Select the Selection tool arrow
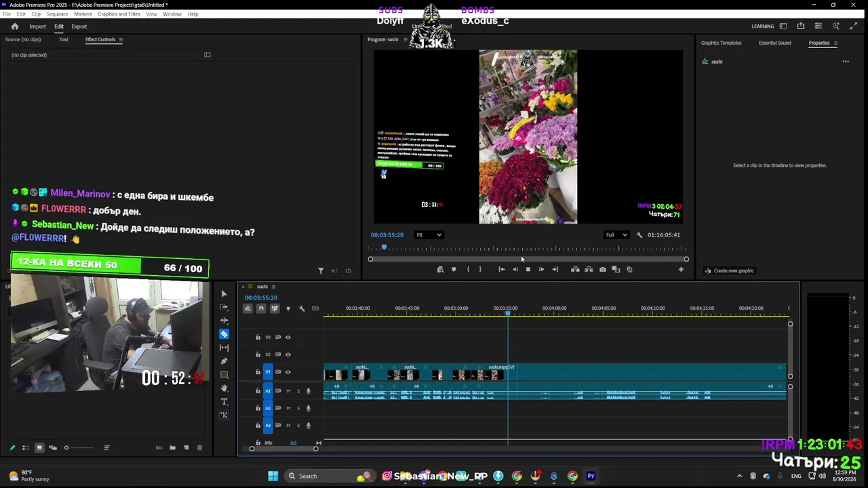868x488 pixels. [224, 293]
